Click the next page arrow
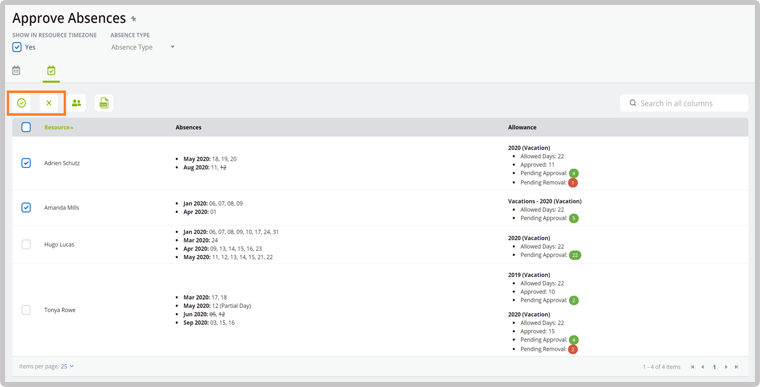This screenshot has height=387, width=760. click(726, 367)
